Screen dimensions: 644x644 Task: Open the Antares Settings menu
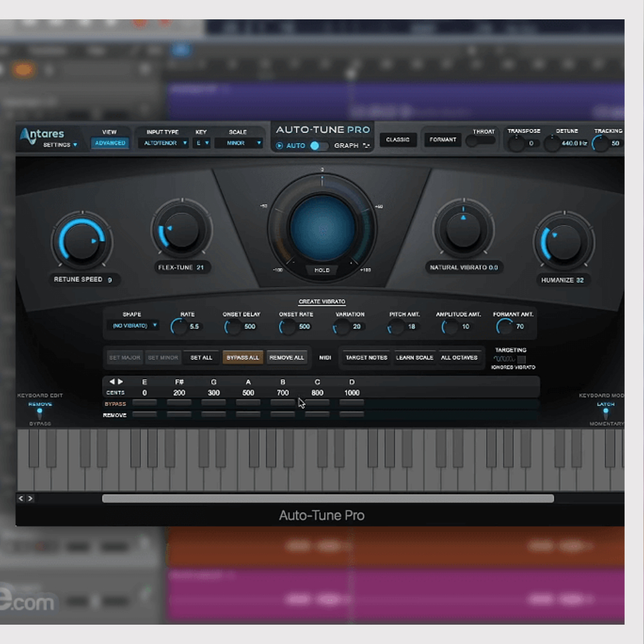point(60,145)
